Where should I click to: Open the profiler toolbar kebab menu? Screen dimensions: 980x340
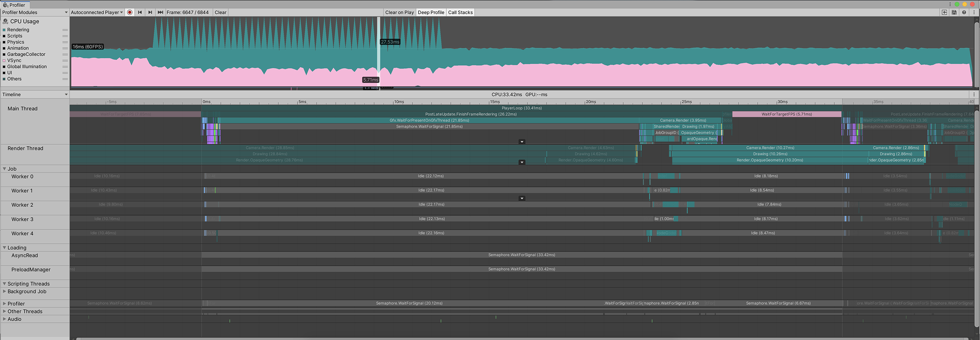974,12
